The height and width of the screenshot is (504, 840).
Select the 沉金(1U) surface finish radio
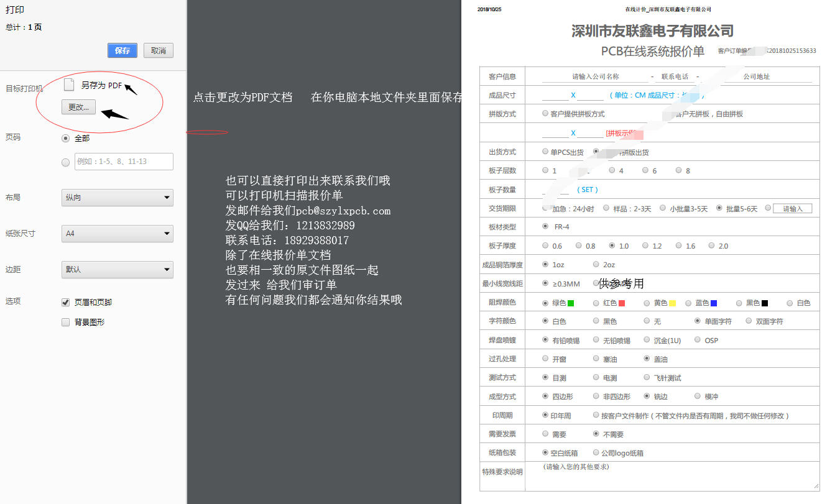click(x=647, y=340)
